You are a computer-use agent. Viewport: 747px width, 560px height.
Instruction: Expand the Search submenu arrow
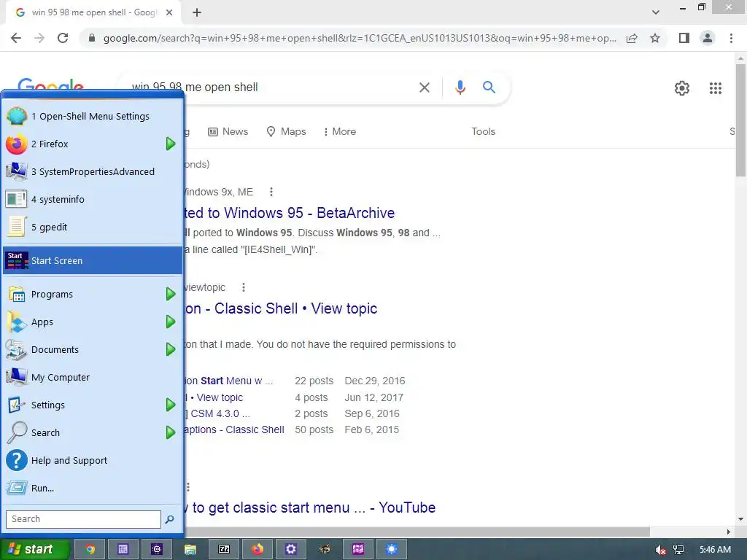coord(171,432)
